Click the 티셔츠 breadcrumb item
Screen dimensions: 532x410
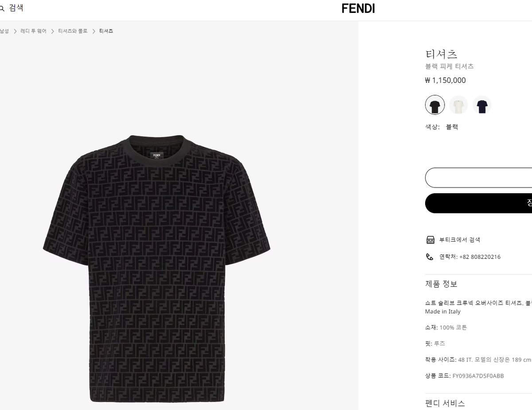[106, 31]
